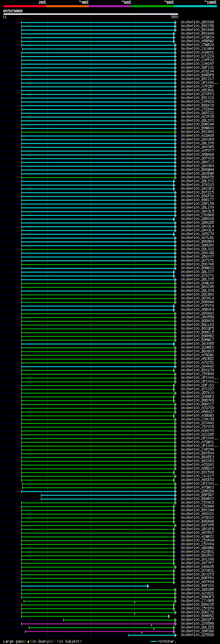The width and height of the screenshot is (220, 644).
Task: Open hit UniRef100_A7QRI4
Action: click(197, 37)
